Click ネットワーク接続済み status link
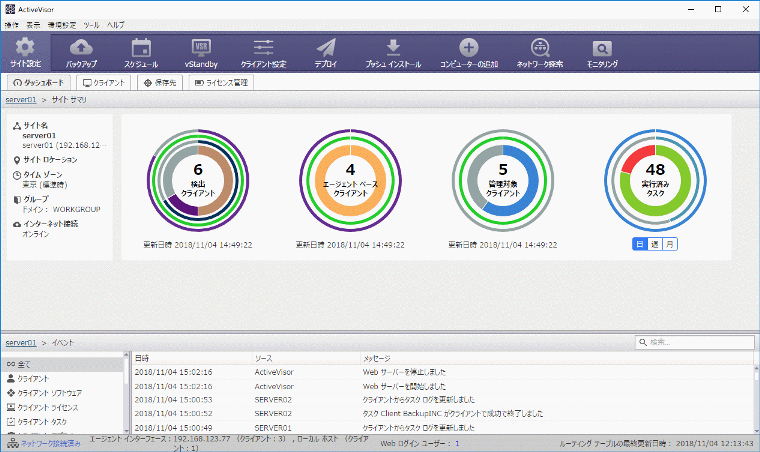 coord(50,443)
